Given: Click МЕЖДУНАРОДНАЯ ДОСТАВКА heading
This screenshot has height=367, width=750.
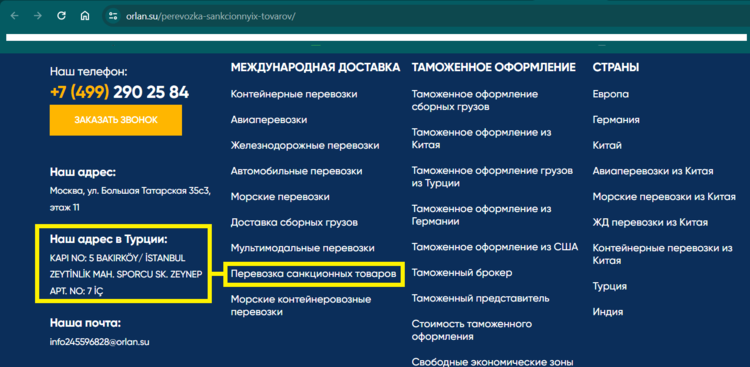Looking at the screenshot, I should click(x=315, y=67).
